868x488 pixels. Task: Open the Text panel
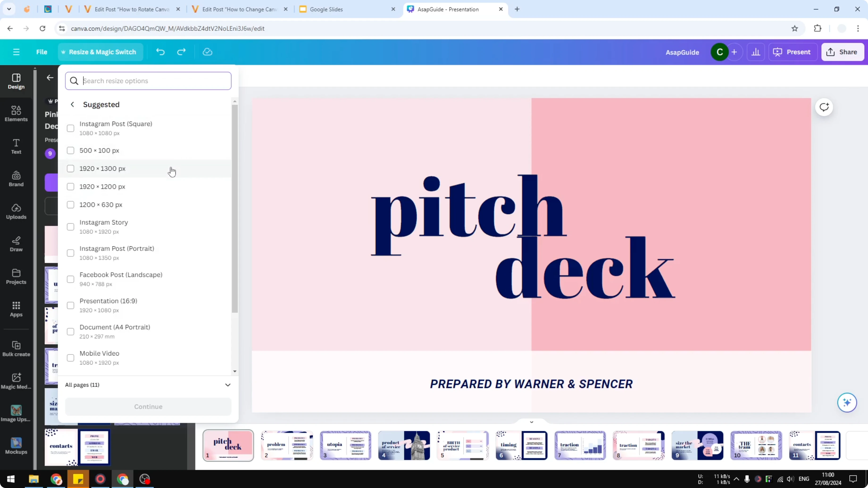pos(16,146)
